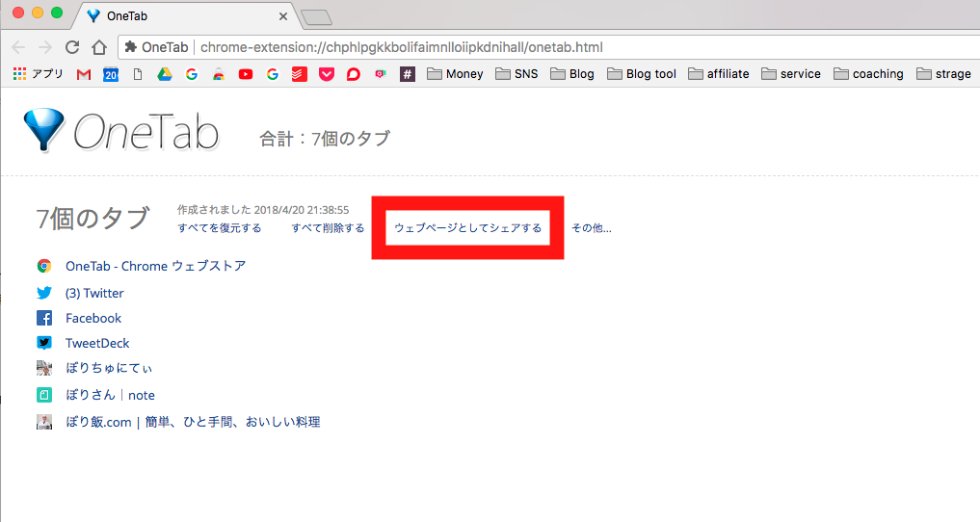980x522 pixels.
Task: Open the YouTube bookmark
Action: tap(246, 74)
